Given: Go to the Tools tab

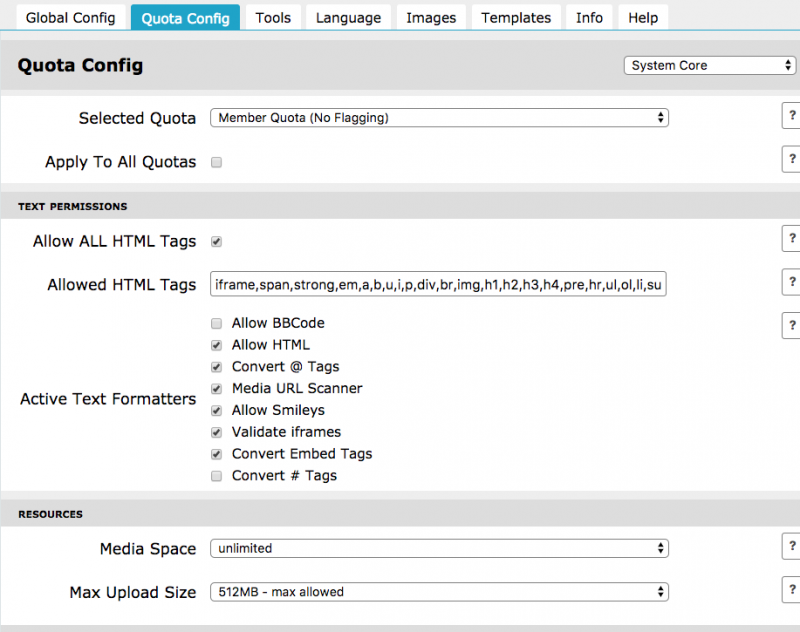Looking at the screenshot, I should pos(273,18).
